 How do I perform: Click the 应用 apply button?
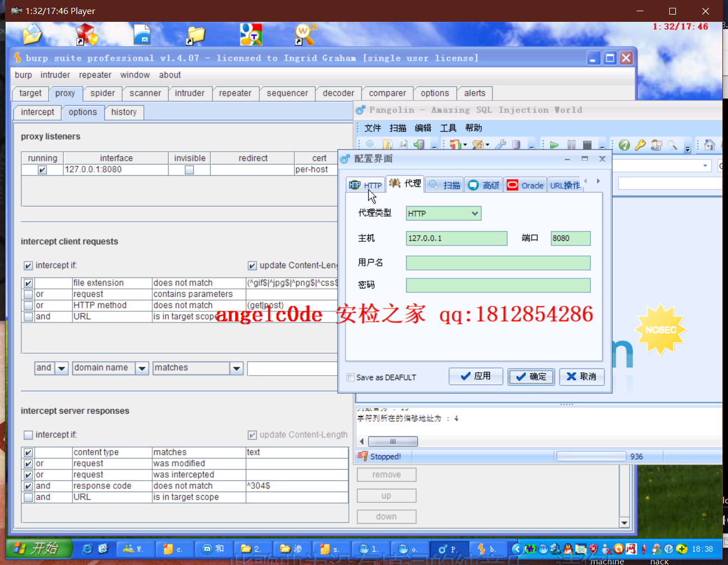pos(475,376)
